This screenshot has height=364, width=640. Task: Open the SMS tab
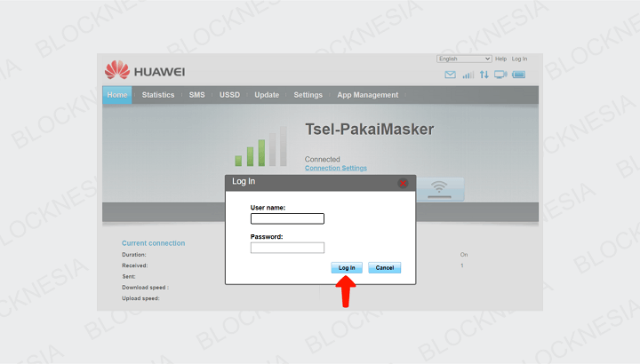(x=196, y=95)
